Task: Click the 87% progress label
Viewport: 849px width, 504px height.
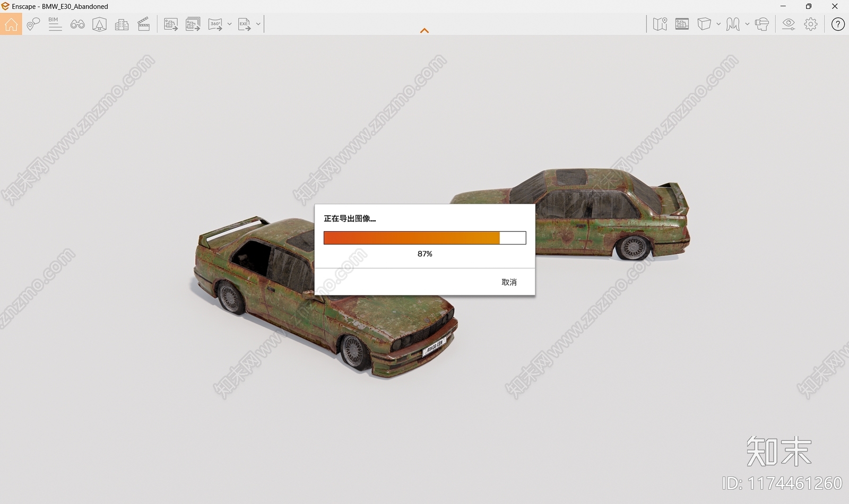Action: click(425, 254)
